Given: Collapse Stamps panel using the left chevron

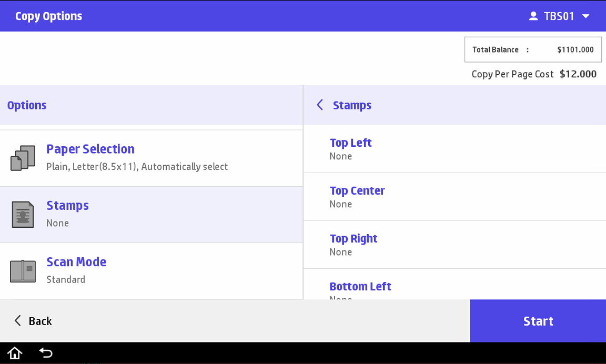Looking at the screenshot, I should pyautogui.click(x=320, y=105).
